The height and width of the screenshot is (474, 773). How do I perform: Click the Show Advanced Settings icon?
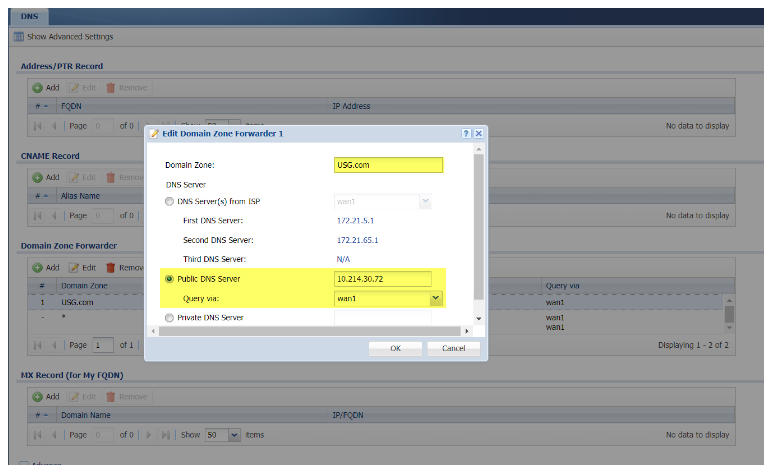19,37
